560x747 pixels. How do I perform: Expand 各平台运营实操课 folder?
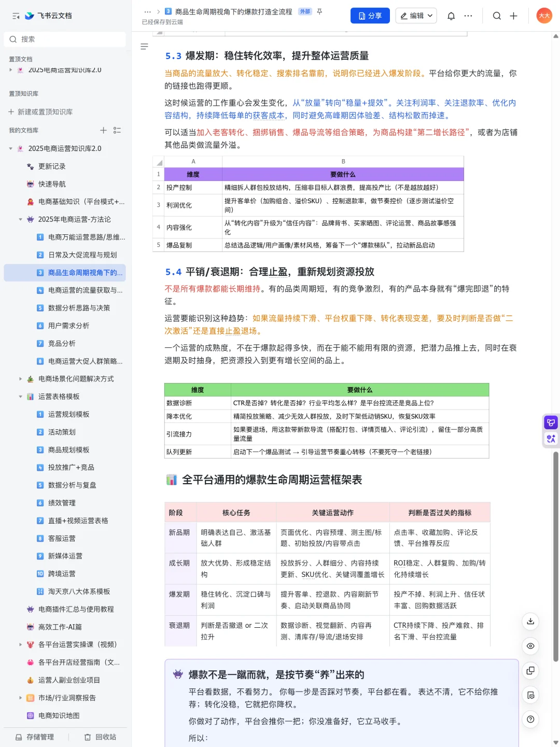click(x=21, y=645)
